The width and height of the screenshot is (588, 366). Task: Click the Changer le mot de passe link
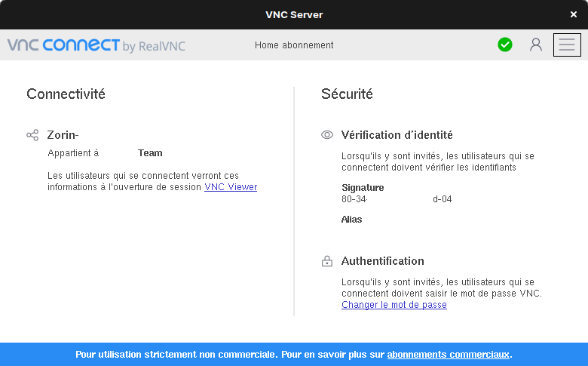click(x=394, y=305)
